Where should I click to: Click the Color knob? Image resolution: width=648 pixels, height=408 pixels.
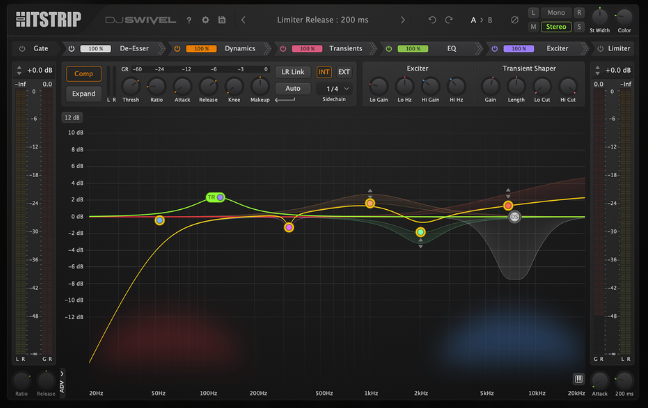coord(624,17)
